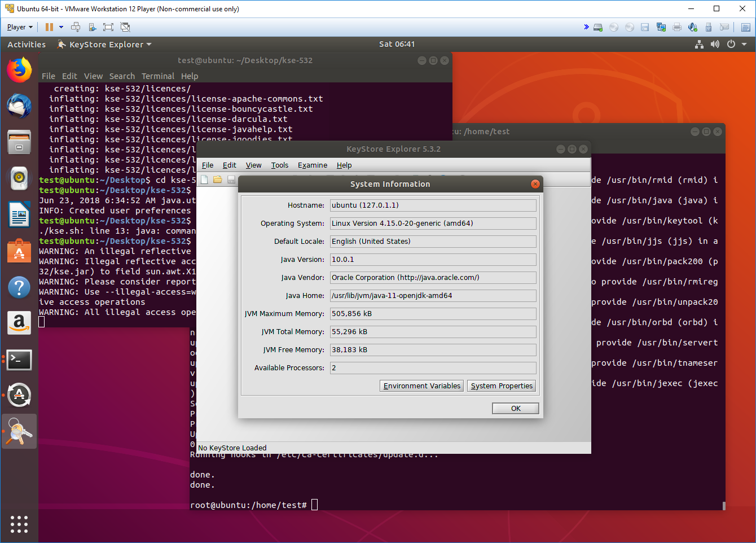Click the New KeyStore toolbar icon
Screen dimensions: 756x543
[204, 179]
